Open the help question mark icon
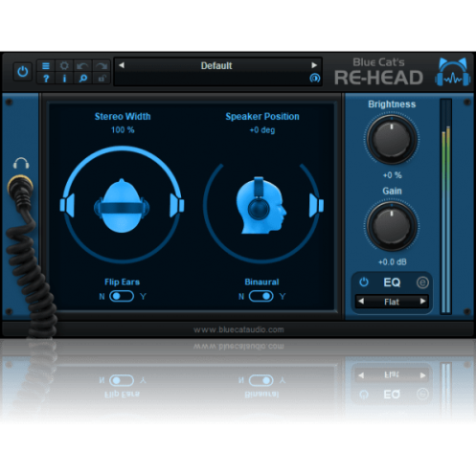The image size is (476, 476). (46, 78)
